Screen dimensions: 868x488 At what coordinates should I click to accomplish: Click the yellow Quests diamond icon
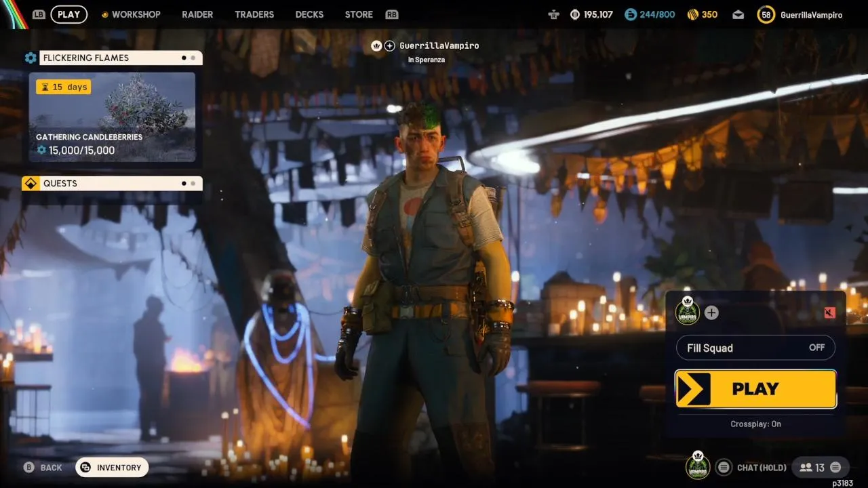pos(31,183)
